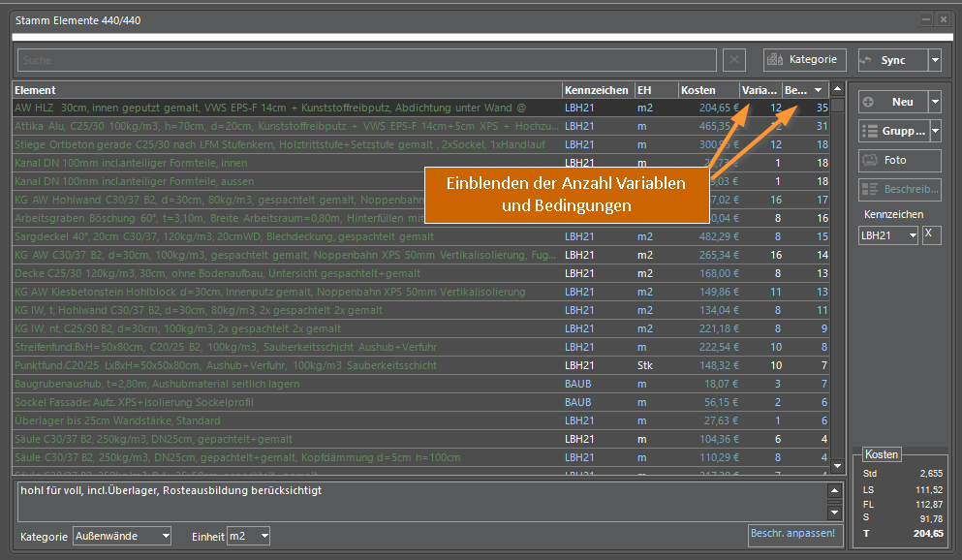Viewport: 962px width, 560px height.
Task: Minimize the Stamm Elemente window
Action: (926, 19)
